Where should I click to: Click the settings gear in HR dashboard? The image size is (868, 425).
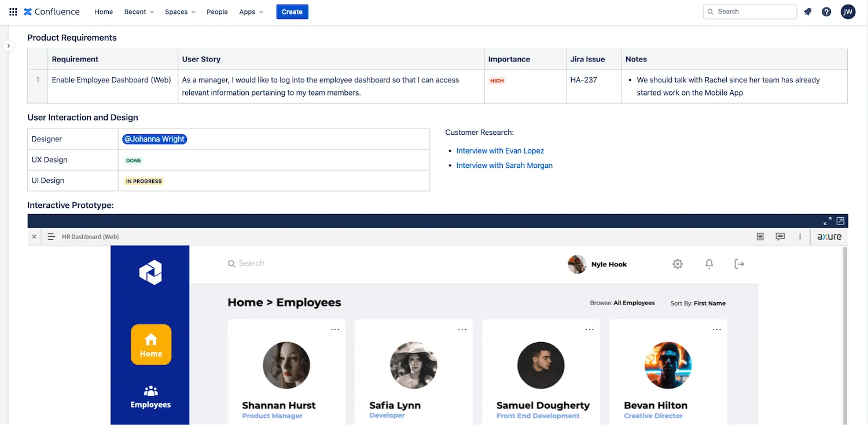tap(678, 264)
